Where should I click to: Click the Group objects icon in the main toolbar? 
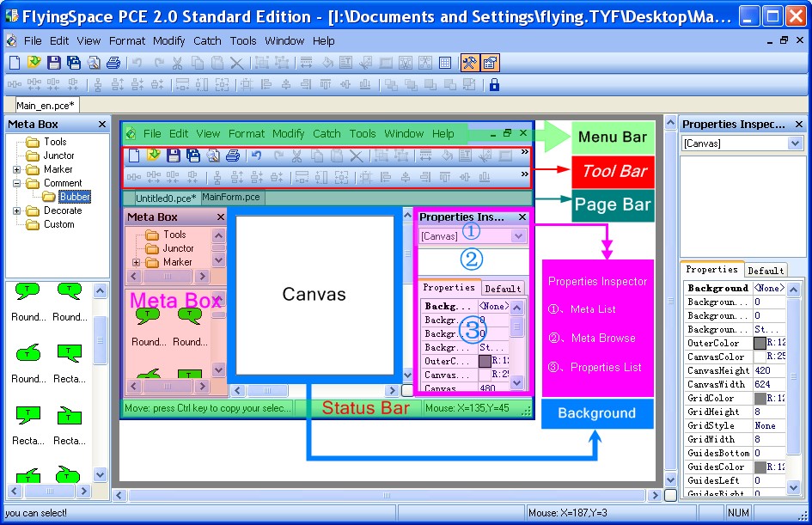pos(262,64)
